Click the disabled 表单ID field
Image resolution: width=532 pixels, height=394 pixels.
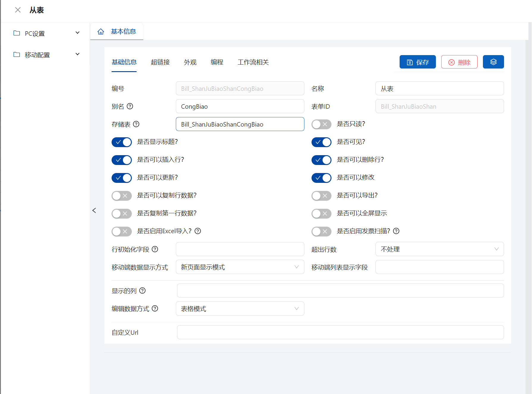coord(439,106)
